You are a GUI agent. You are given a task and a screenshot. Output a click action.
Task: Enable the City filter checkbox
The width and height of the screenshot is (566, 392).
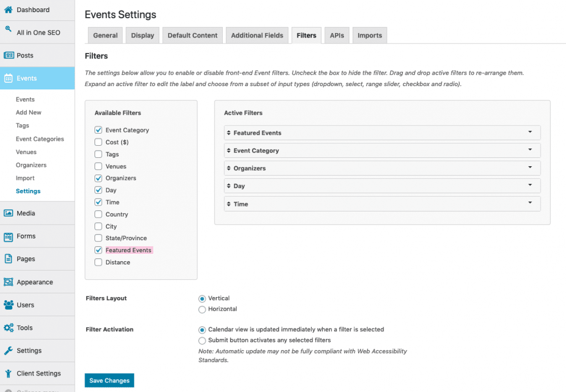tap(98, 226)
